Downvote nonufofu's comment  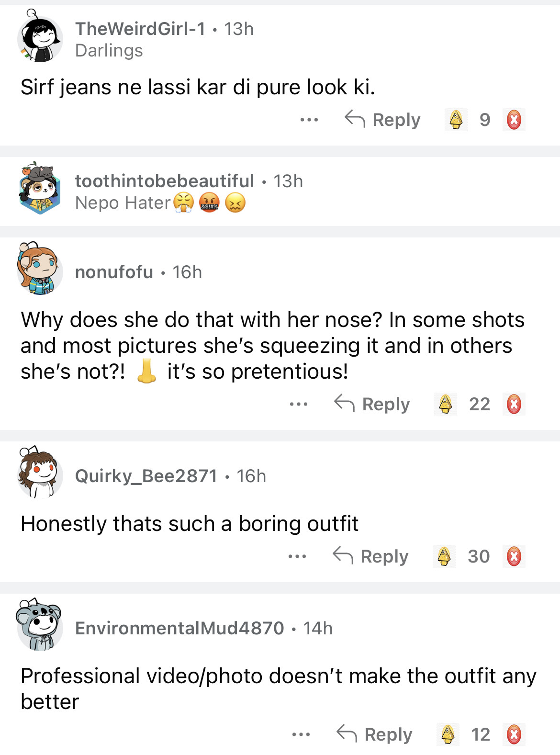pyautogui.click(x=514, y=404)
